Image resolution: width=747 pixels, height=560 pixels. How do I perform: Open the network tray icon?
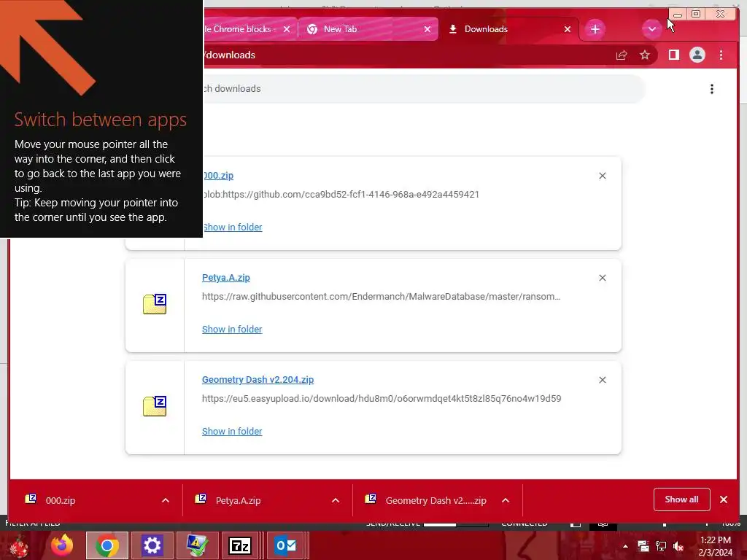pos(661,546)
